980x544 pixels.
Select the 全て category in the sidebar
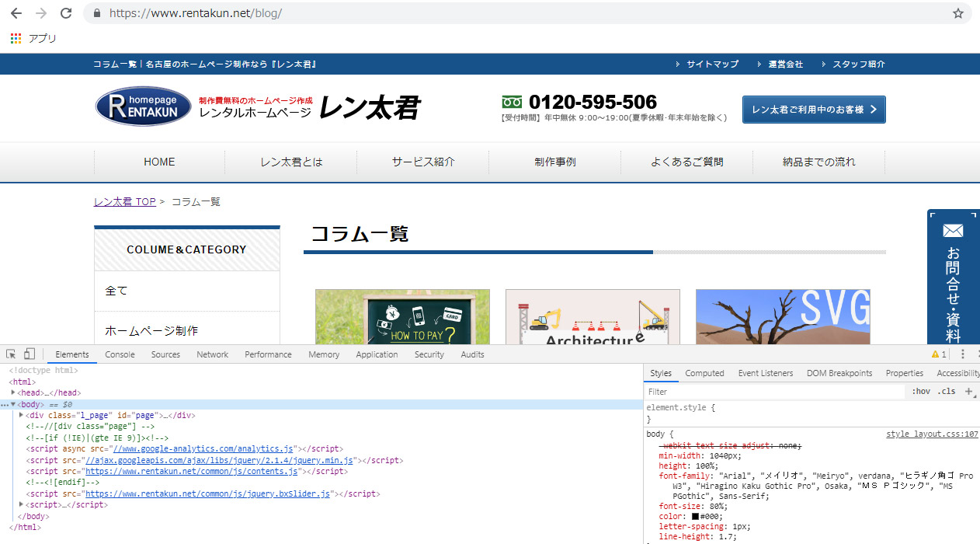click(187, 291)
